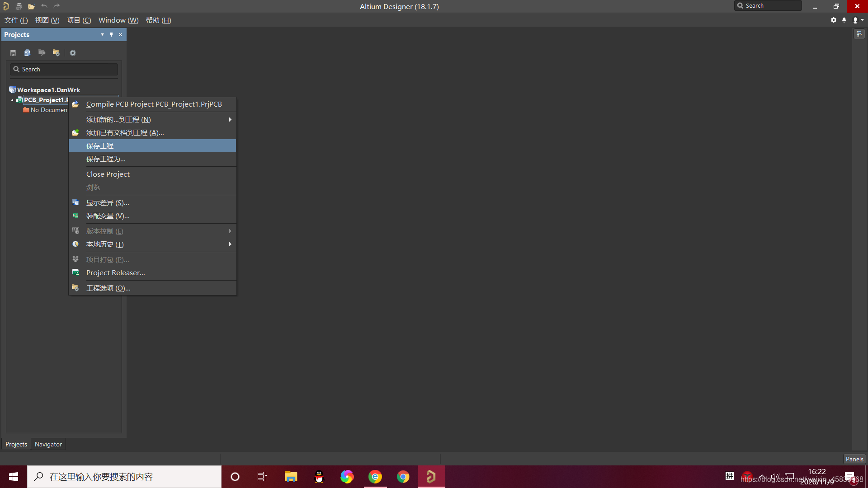The image size is (868, 488).
Task: Click the Altium Designer taskbar icon
Action: coord(431,477)
